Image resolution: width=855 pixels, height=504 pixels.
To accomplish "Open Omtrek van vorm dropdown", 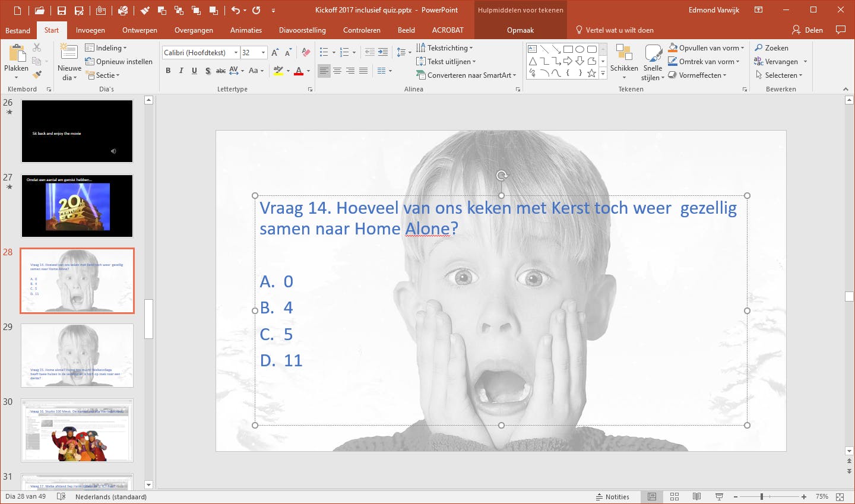I will click(x=704, y=62).
